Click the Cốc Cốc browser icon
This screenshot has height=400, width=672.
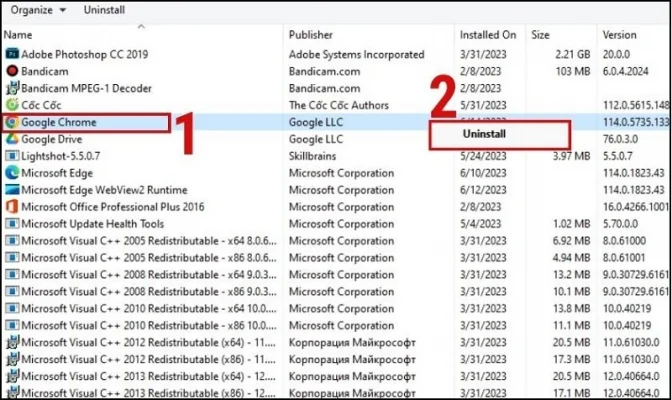click(x=11, y=105)
